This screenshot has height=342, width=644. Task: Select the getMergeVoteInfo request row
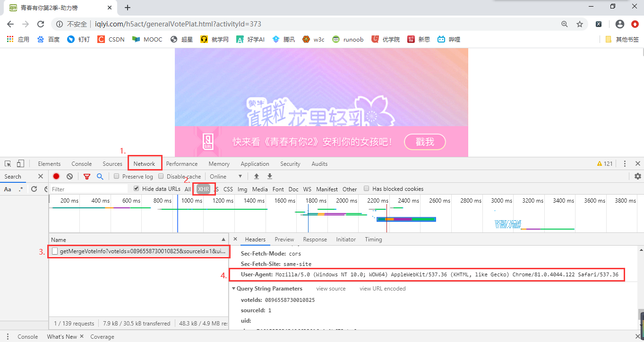[139, 251]
